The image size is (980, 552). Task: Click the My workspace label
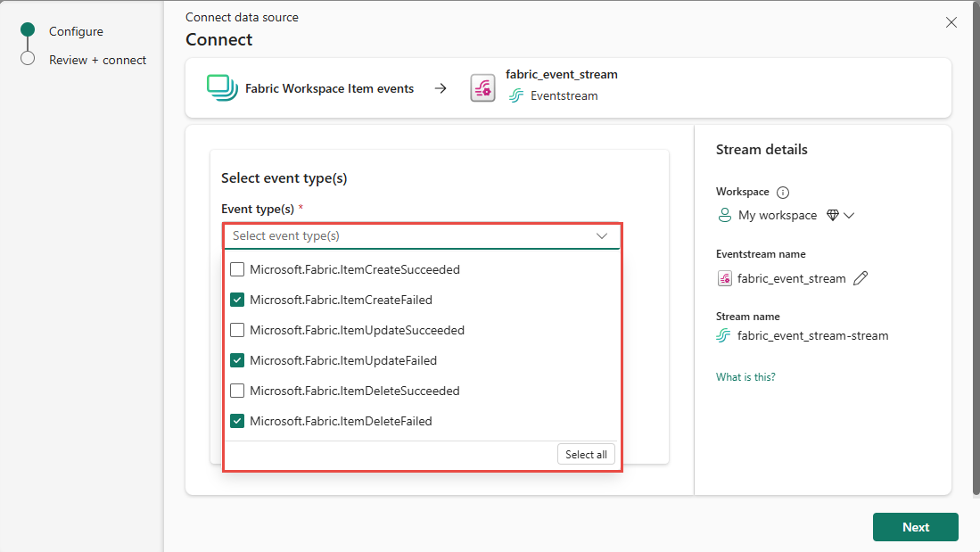click(x=778, y=215)
